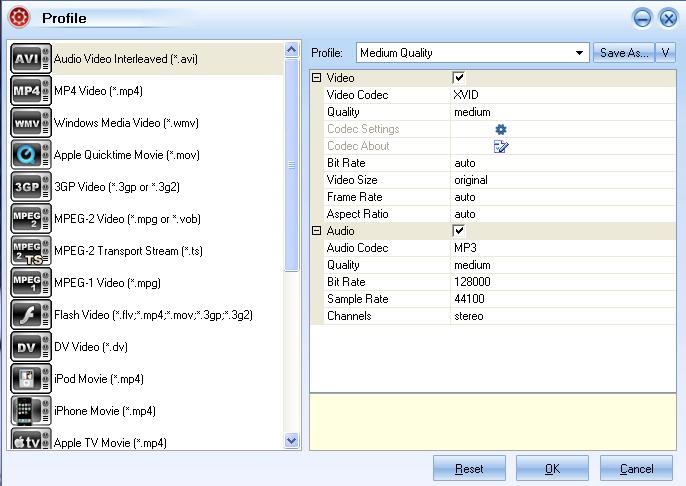Select the Apple TV format icon
This screenshot has width=686, height=486.
pos(31,439)
